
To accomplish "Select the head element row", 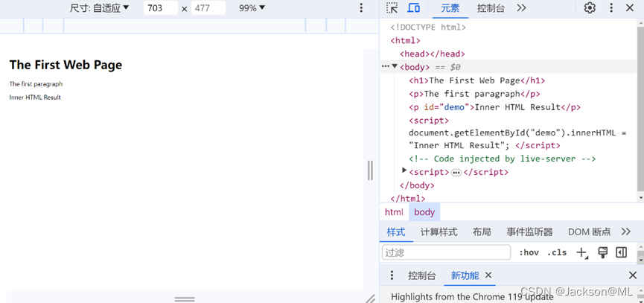I will tap(433, 54).
